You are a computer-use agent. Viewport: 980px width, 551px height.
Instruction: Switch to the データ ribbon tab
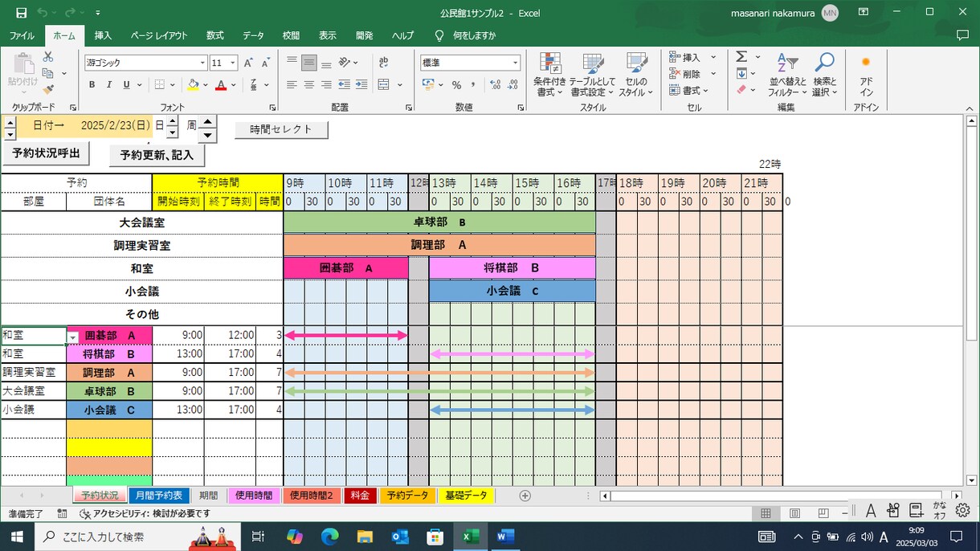point(254,35)
